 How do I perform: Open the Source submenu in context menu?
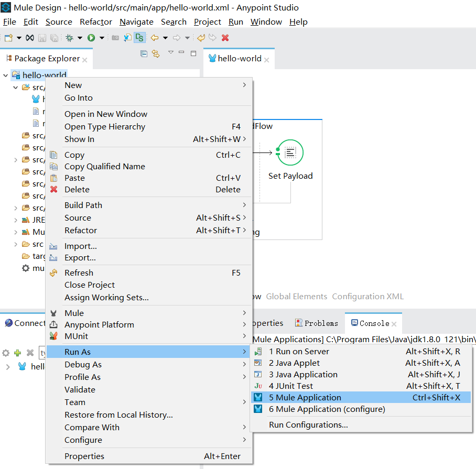pyautogui.click(x=149, y=217)
